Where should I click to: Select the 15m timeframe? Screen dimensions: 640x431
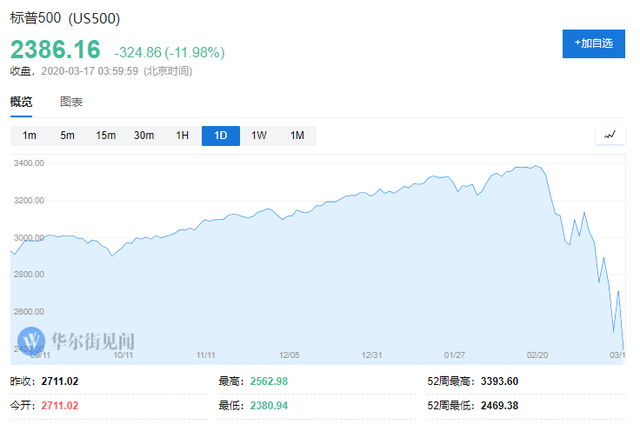pos(106,136)
